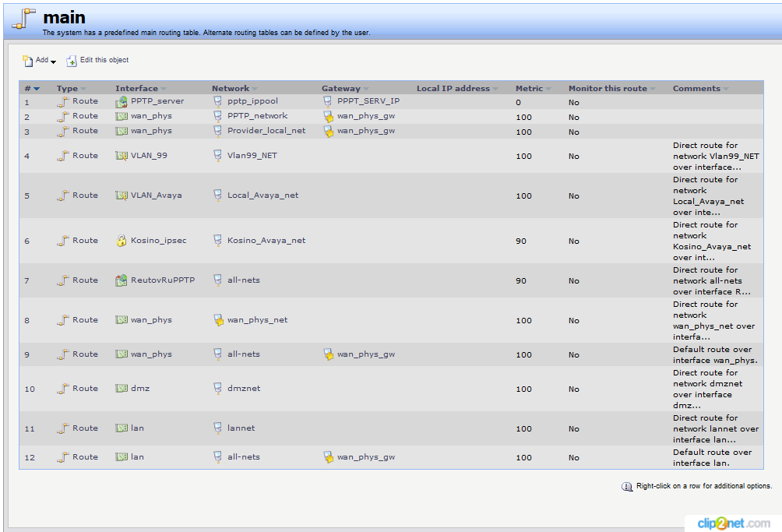Click Route type icon in row 6
Image resolution: width=782 pixels, height=532 pixels.
pyautogui.click(x=62, y=241)
